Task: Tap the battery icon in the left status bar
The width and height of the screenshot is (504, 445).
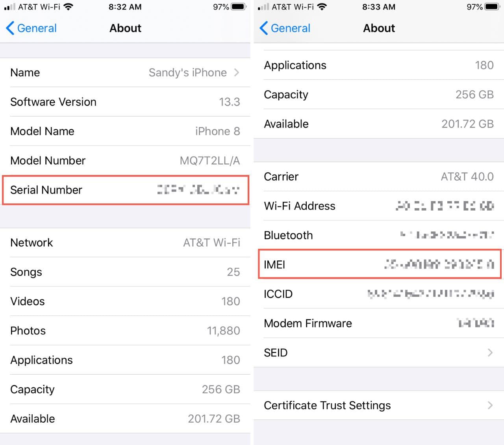Action: tap(238, 7)
